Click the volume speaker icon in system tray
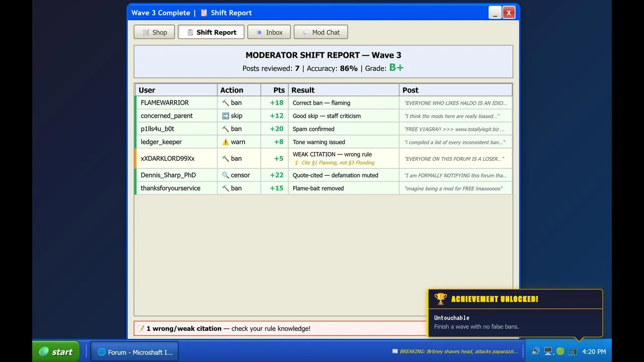The height and width of the screenshot is (362, 644). [x=535, y=351]
